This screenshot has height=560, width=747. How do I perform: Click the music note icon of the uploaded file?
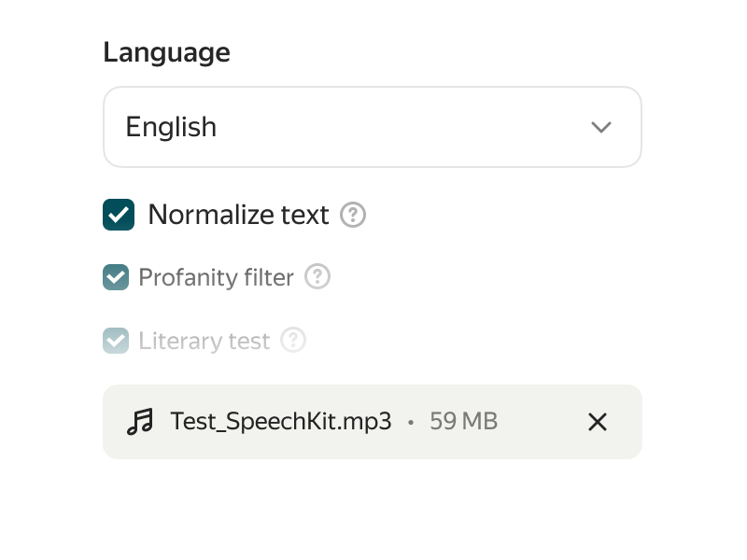pos(140,422)
